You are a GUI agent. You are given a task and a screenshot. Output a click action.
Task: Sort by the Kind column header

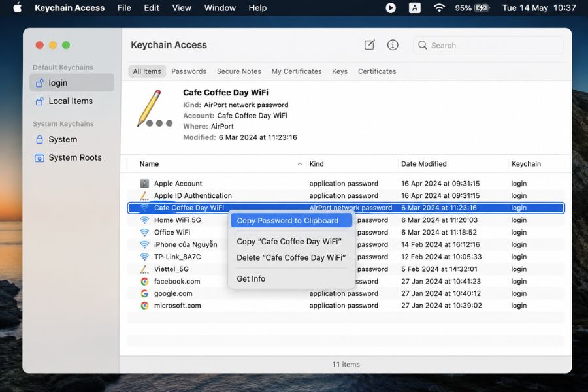click(x=316, y=164)
